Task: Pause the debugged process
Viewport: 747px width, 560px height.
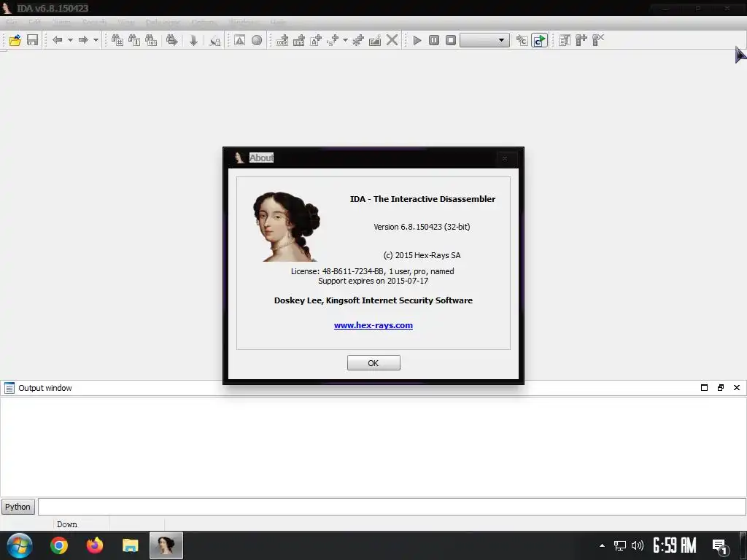Action: [x=434, y=40]
